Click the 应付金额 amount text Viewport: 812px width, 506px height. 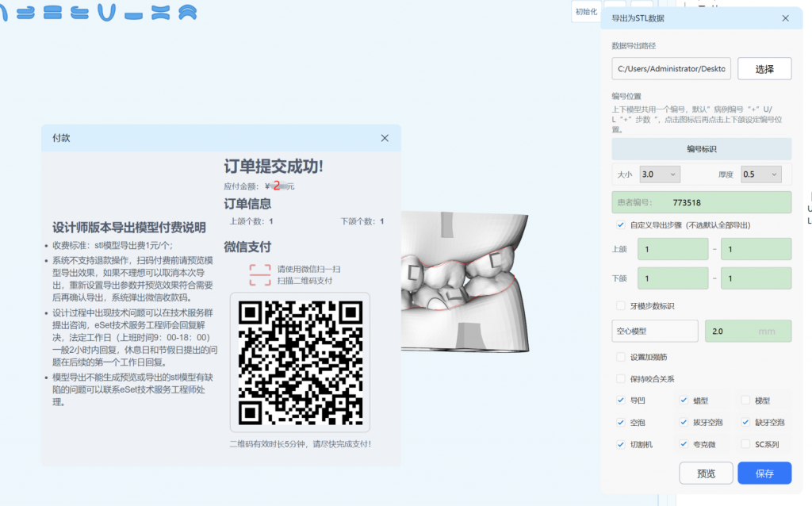tap(259, 186)
